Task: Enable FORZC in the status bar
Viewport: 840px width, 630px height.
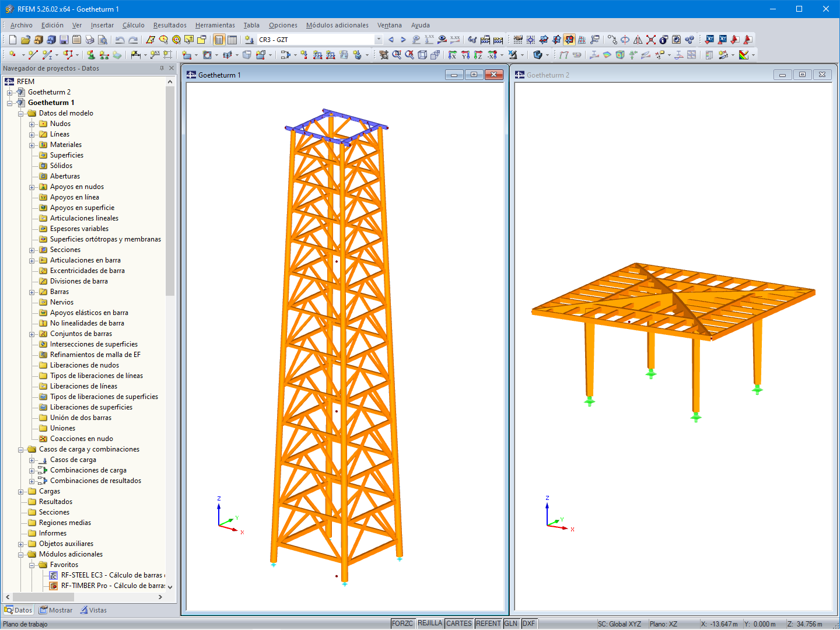Action: click(402, 623)
